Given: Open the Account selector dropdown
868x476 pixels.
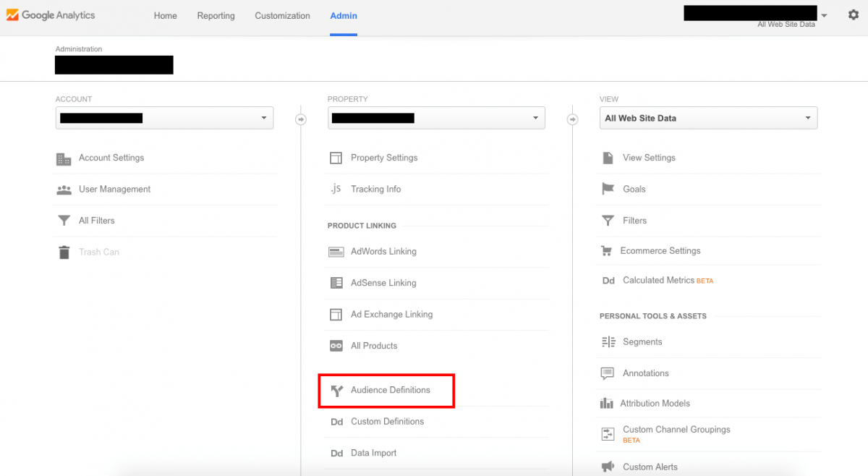Looking at the screenshot, I should [164, 118].
